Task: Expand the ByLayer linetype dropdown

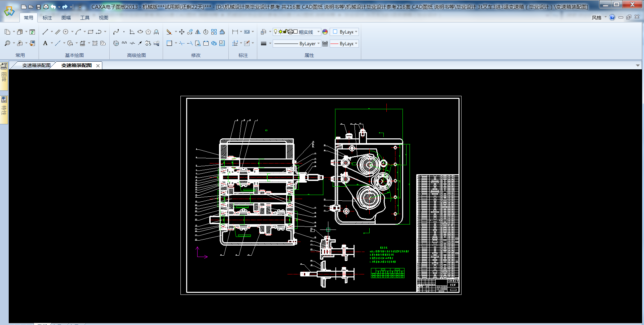Action: coord(318,44)
